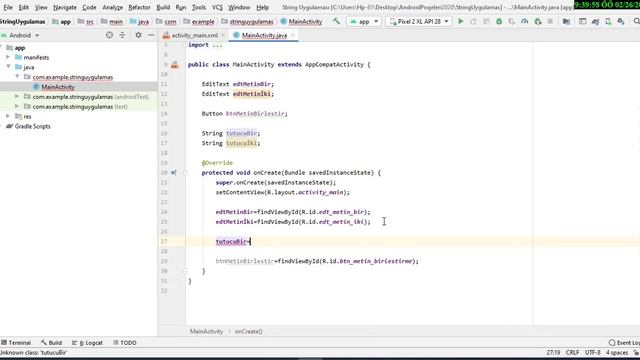Image resolution: width=640 pixels, height=360 pixels.
Task: Click the 'main' breadcrumb in navigation bar
Action: 116,22
